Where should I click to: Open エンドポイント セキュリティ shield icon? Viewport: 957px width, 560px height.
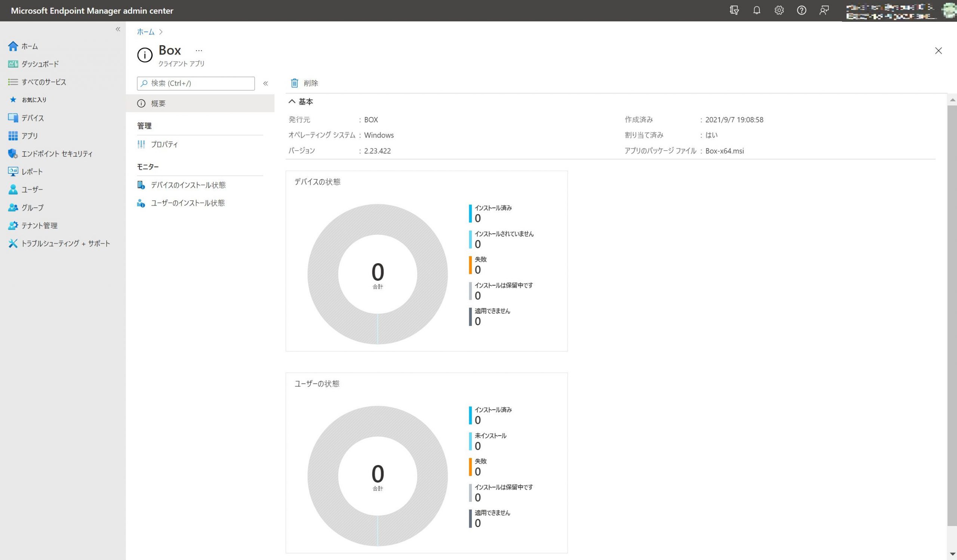13,154
